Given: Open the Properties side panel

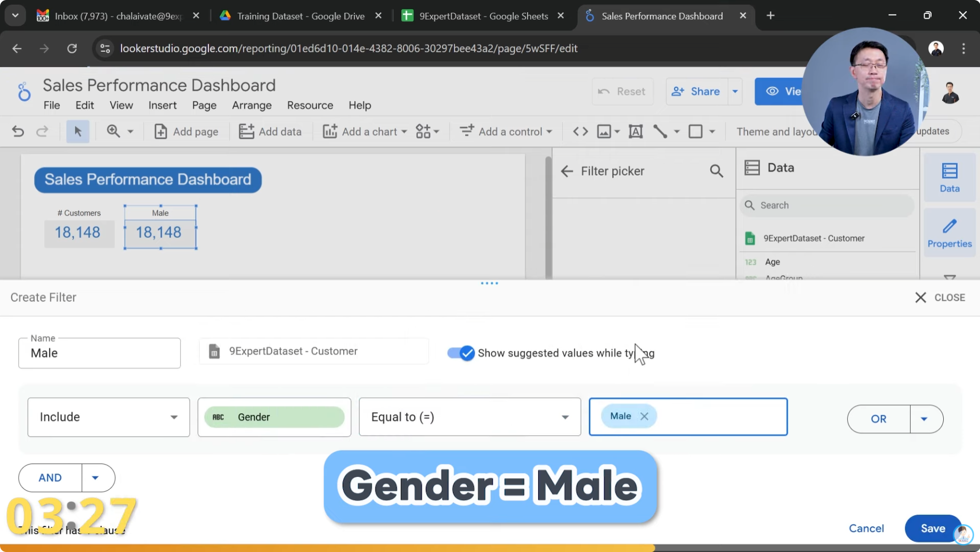Looking at the screenshot, I should [949, 233].
